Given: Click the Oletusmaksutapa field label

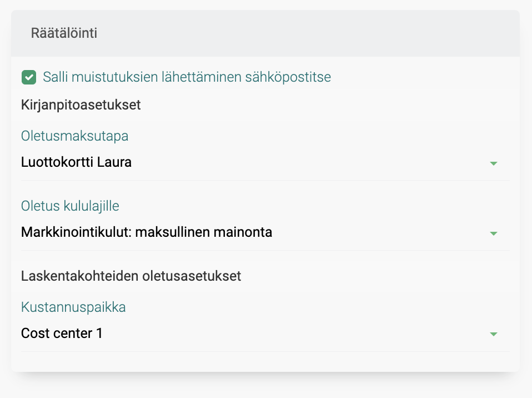Looking at the screenshot, I should coord(75,136).
